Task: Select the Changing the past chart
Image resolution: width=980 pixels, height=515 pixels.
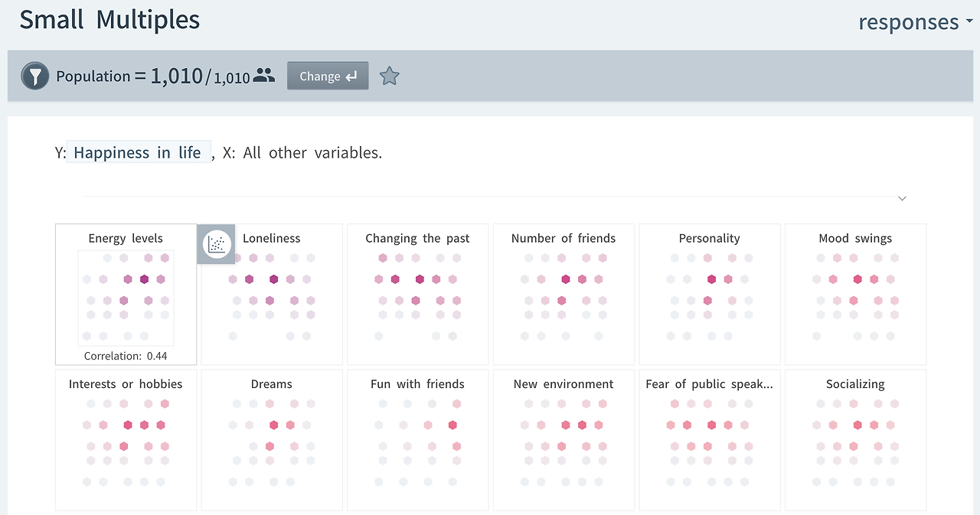Action: point(418,295)
